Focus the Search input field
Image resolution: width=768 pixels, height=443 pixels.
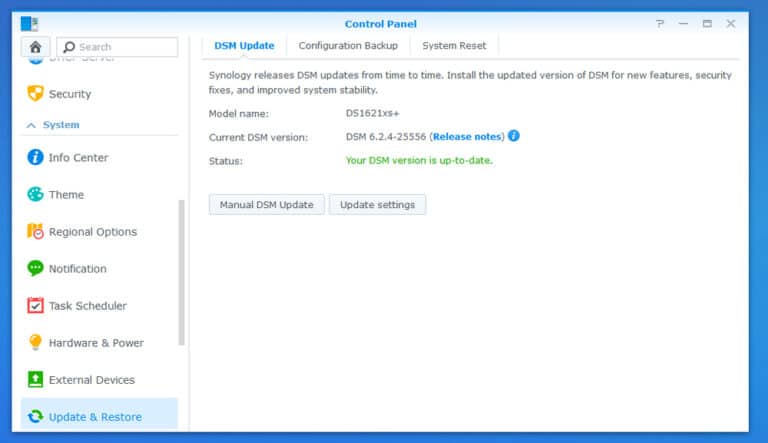[x=117, y=47]
